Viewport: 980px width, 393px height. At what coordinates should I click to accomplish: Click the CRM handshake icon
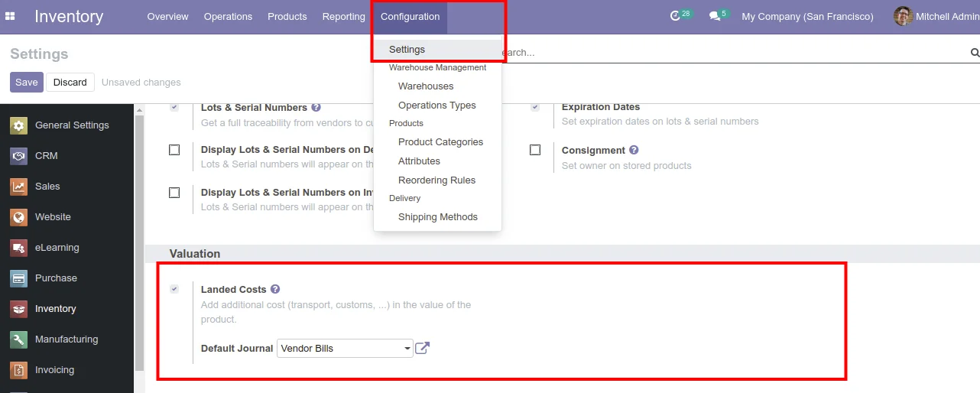[19, 156]
